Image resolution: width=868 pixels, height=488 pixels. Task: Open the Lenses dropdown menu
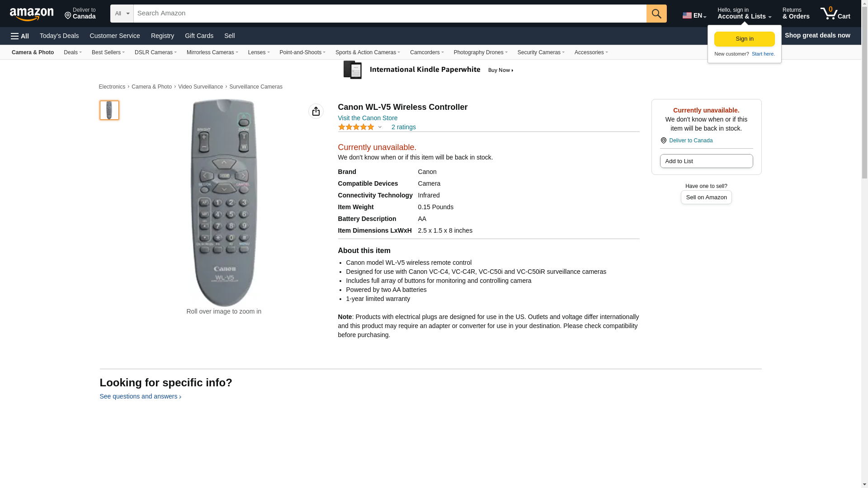tap(259, 52)
